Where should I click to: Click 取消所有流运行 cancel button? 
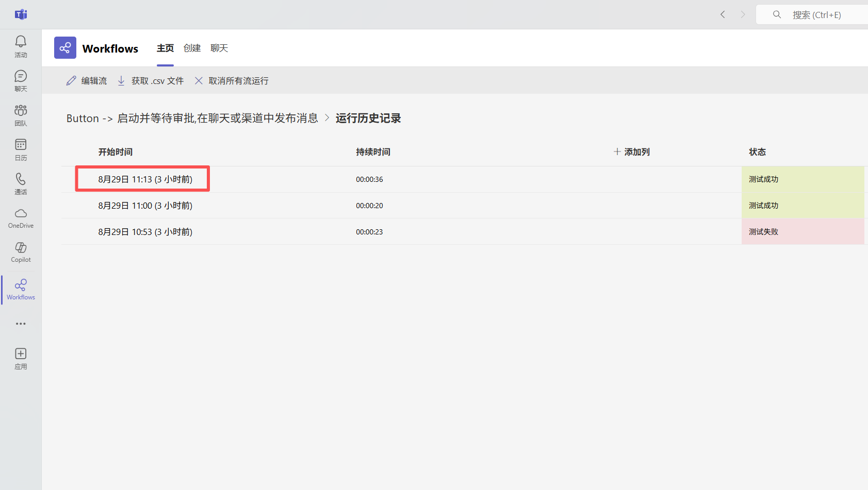click(x=232, y=81)
